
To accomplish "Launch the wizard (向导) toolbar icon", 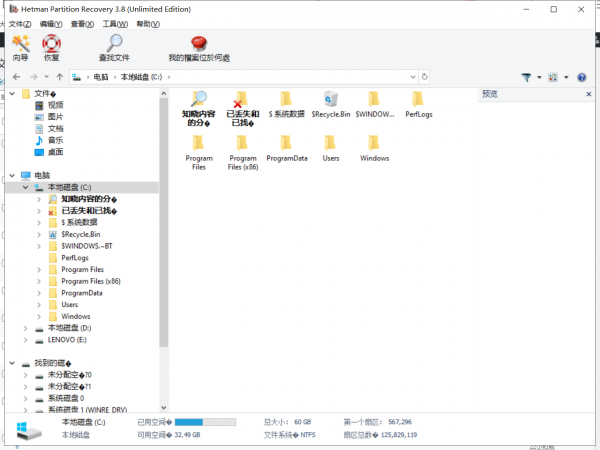I will pyautogui.click(x=20, y=48).
